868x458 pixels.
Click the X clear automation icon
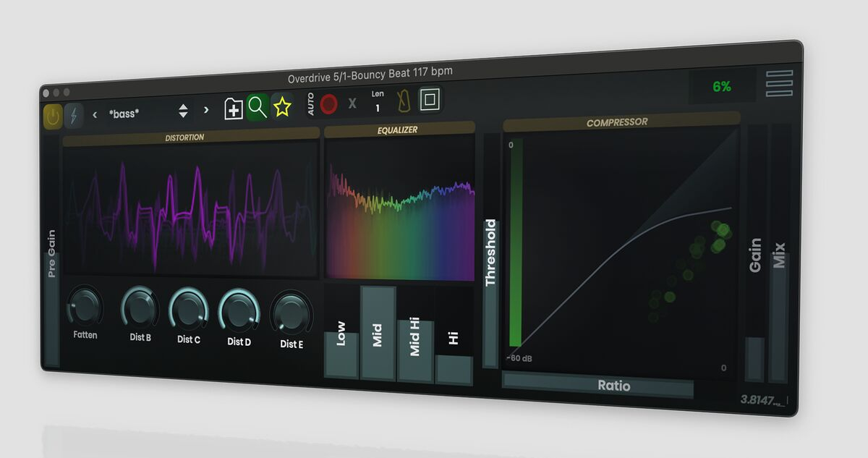click(352, 103)
